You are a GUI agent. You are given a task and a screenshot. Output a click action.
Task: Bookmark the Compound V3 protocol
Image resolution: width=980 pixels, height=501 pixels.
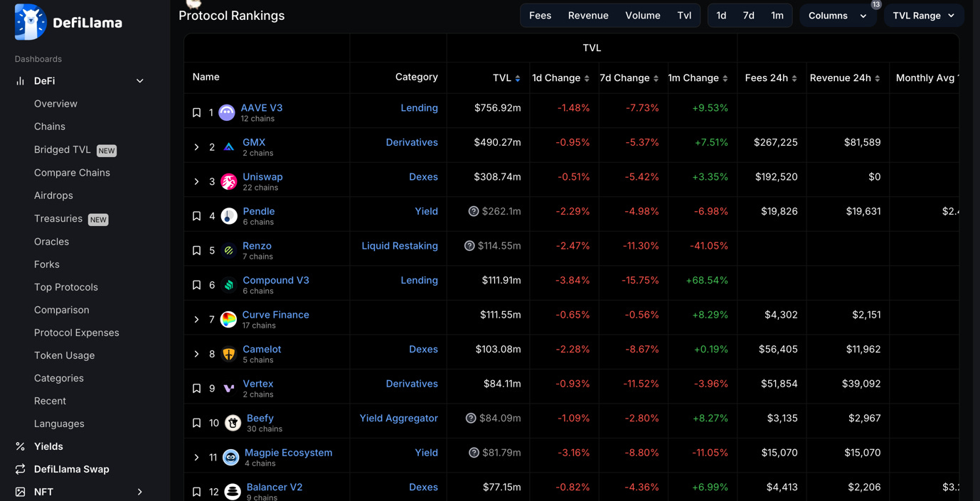click(197, 285)
